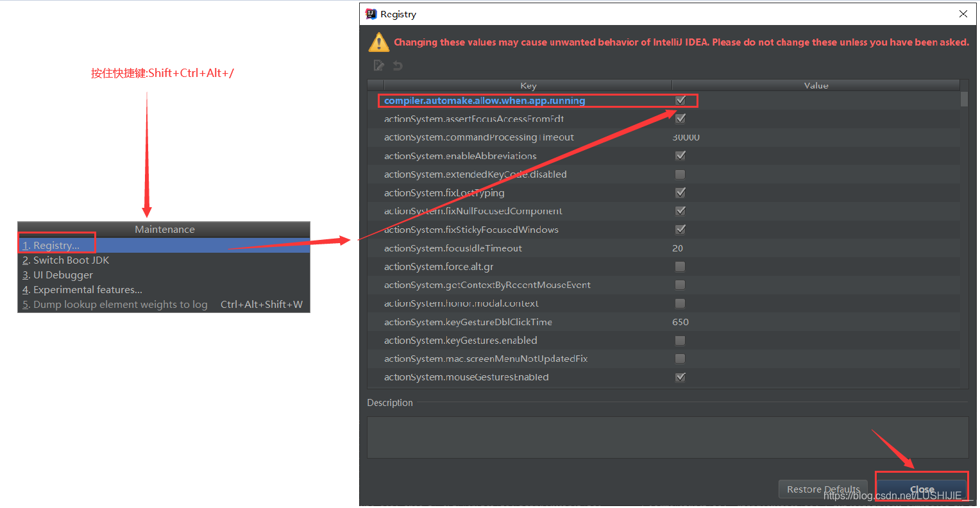980x508 pixels.
Task: Select Dump lookup element weights to log
Action: [164, 304]
